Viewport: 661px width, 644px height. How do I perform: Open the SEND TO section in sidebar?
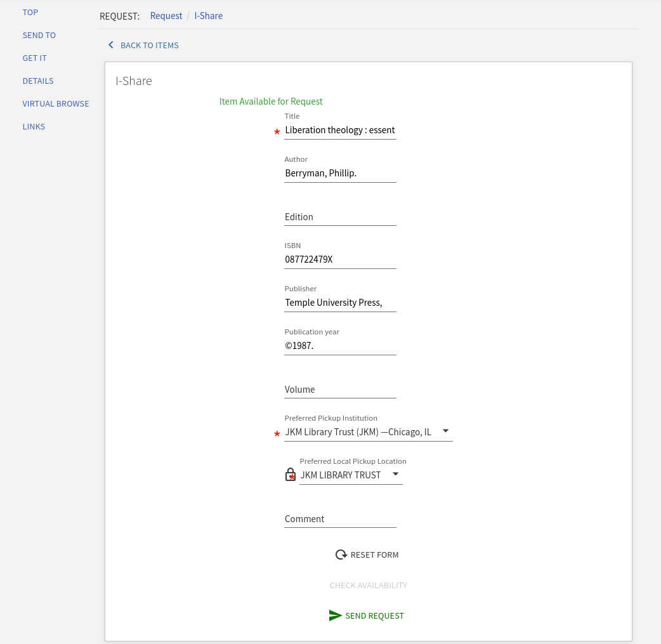[x=39, y=35]
